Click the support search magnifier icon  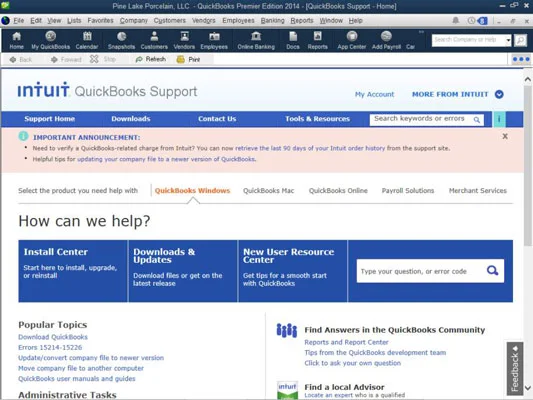[x=477, y=120]
